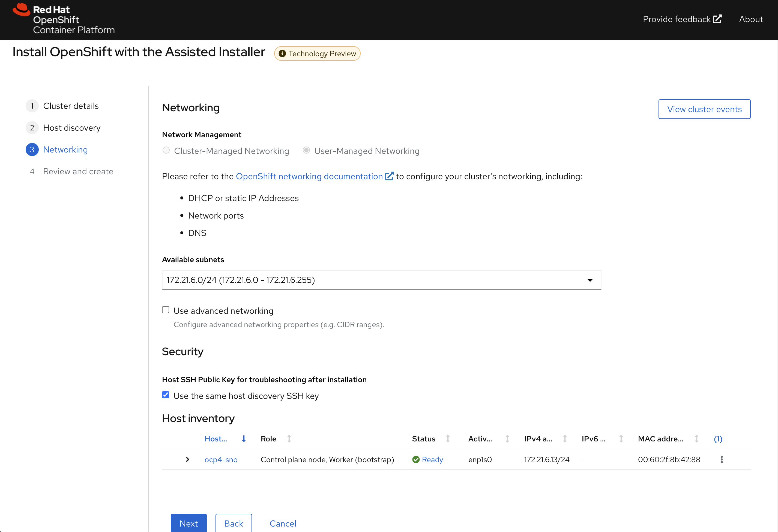Screen dimensions: 778x532
Task: Click the Technology Preview info icon
Action: [282, 53]
